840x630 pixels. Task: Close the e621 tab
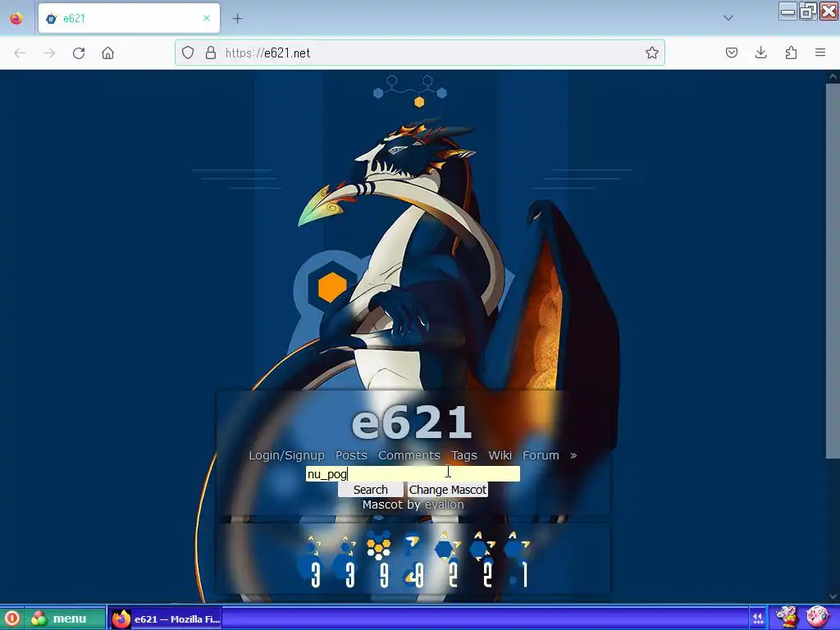click(207, 18)
